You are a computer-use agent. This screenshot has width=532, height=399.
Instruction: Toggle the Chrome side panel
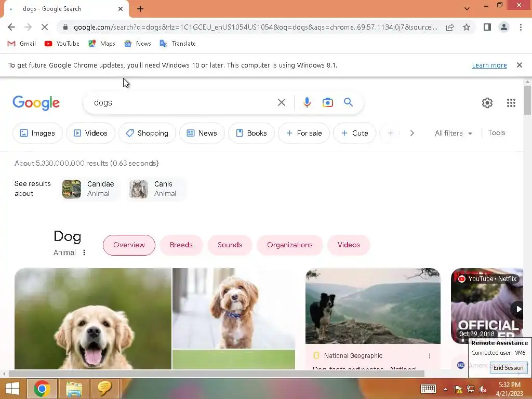[487, 27]
